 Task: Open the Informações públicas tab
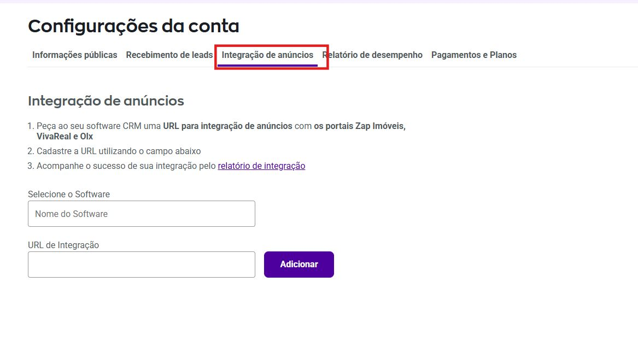tap(74, 55)
